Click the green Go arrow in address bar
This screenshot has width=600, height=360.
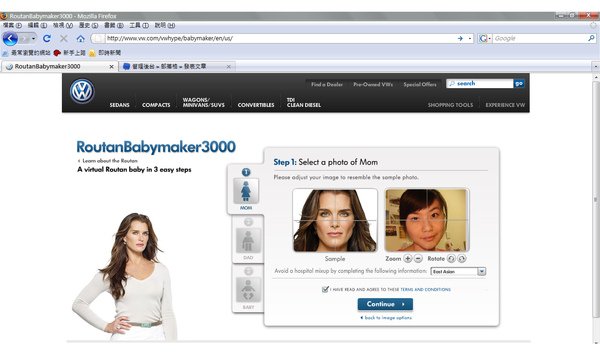460,38
